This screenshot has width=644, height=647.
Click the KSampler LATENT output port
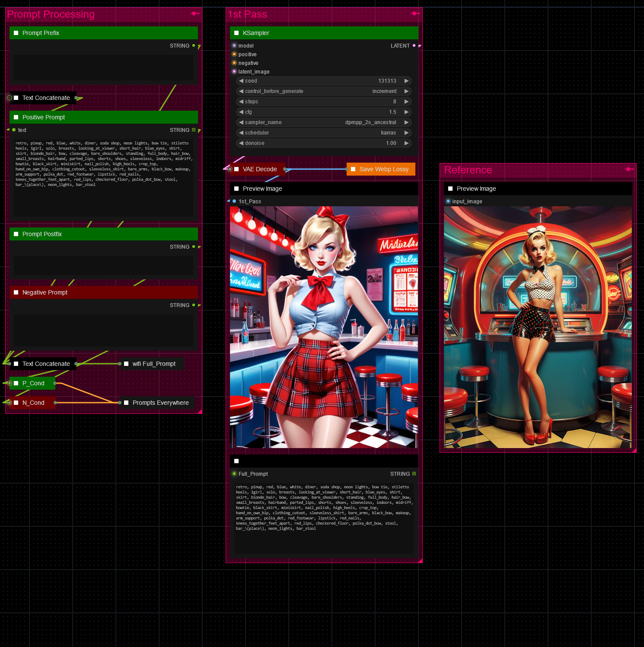(414, 45)
